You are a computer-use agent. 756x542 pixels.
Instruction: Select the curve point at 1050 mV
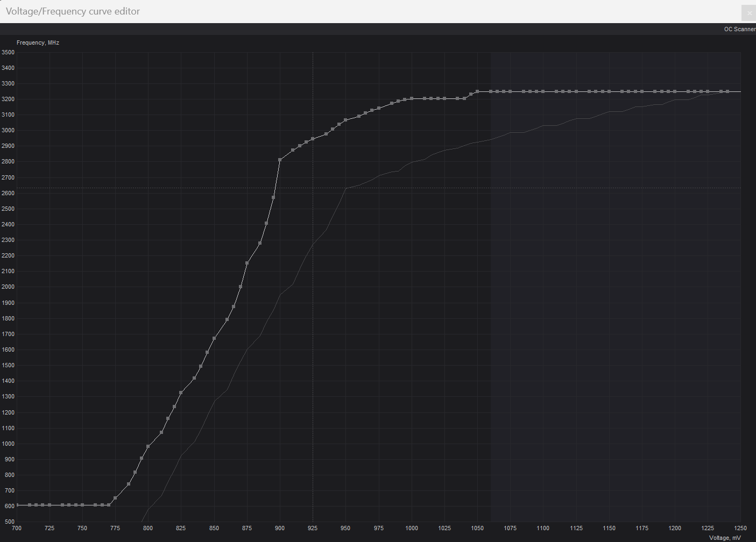[x=477, y=91]
